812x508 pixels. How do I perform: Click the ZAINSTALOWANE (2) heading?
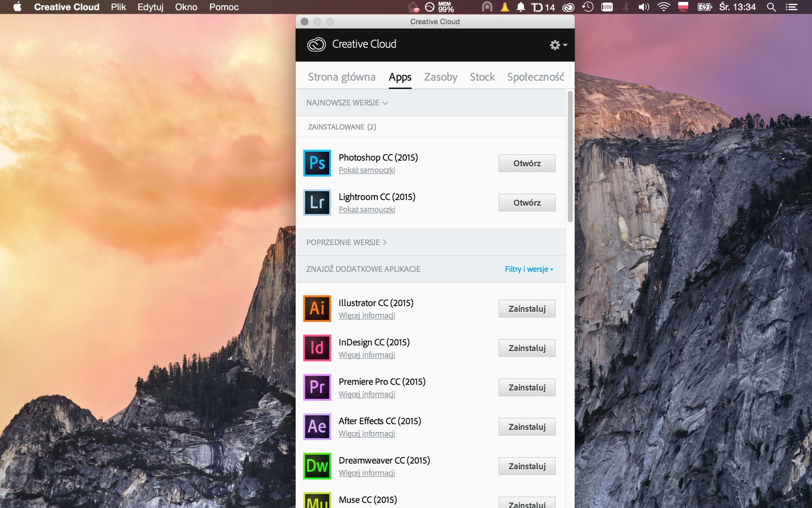pyautogui.click(x=342, y=127)
